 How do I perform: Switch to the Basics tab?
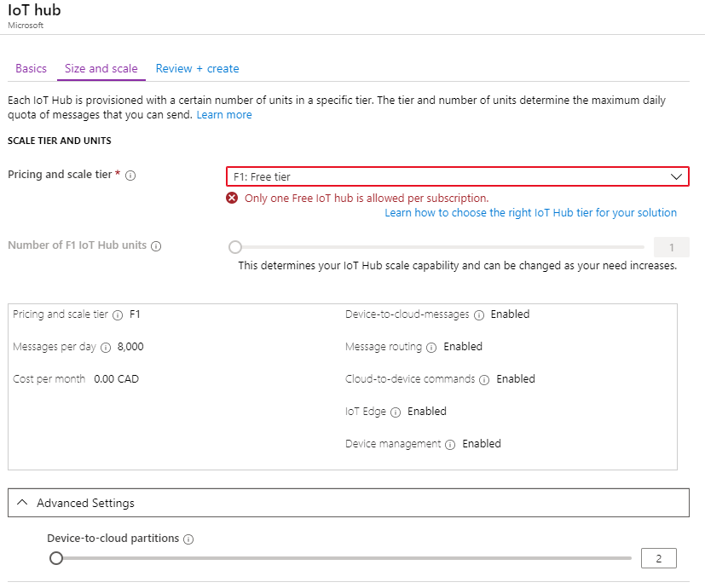31,68
